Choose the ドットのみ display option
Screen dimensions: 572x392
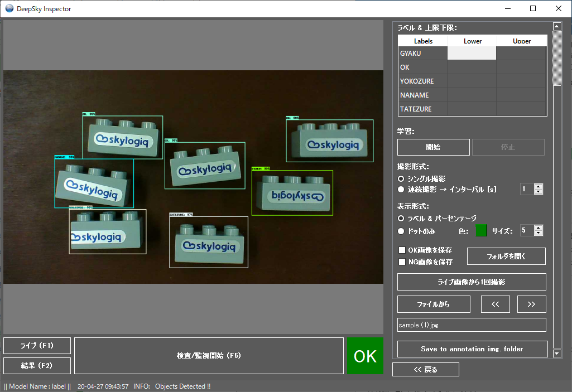point(401,231)
